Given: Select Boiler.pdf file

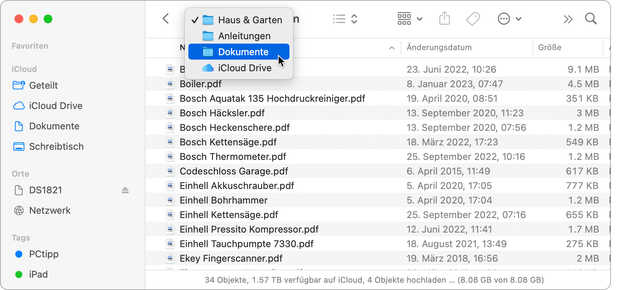Looking at the screenshot, I should pos(200,84).
